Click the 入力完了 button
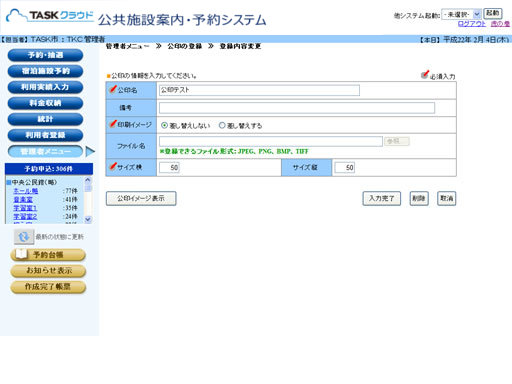 382,198
